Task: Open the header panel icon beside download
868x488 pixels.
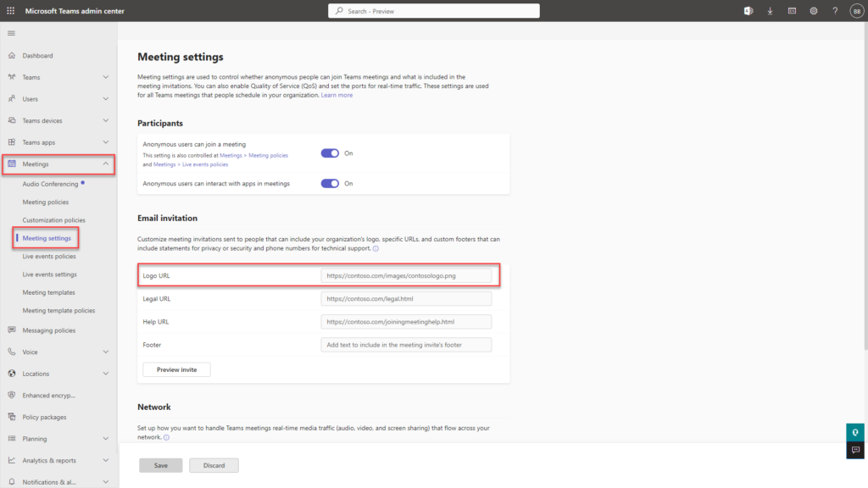Action: tap(793, 10)
